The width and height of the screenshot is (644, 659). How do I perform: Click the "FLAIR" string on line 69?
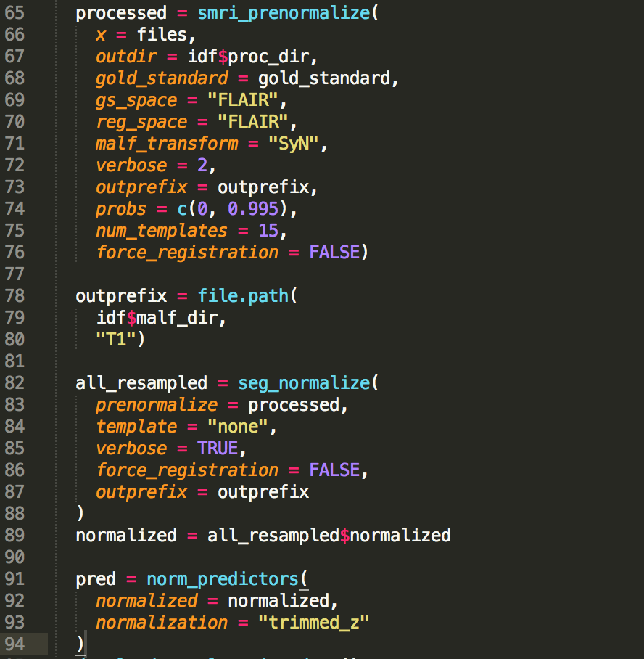click(x=243, y=100)
